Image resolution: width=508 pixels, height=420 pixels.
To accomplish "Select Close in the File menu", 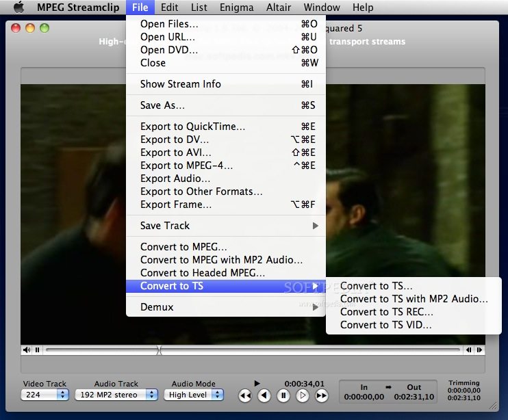I will (226, 63).
